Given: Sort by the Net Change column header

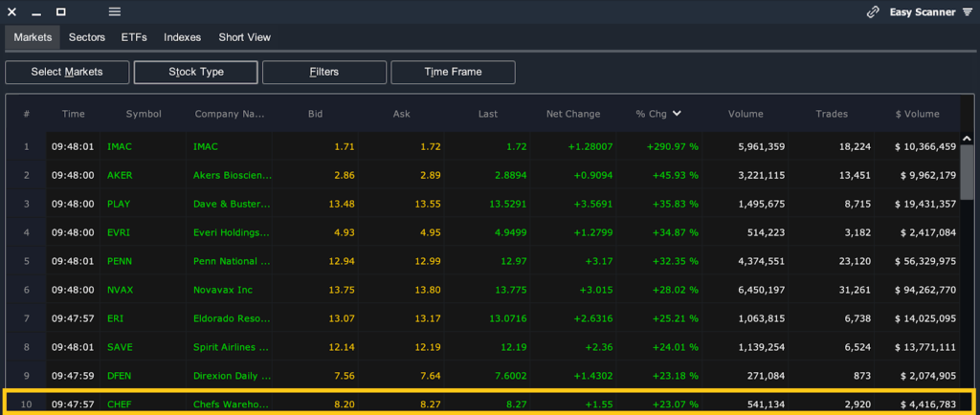Looking at the screenshot, I should pyautogui.click(x=573, y=114).
